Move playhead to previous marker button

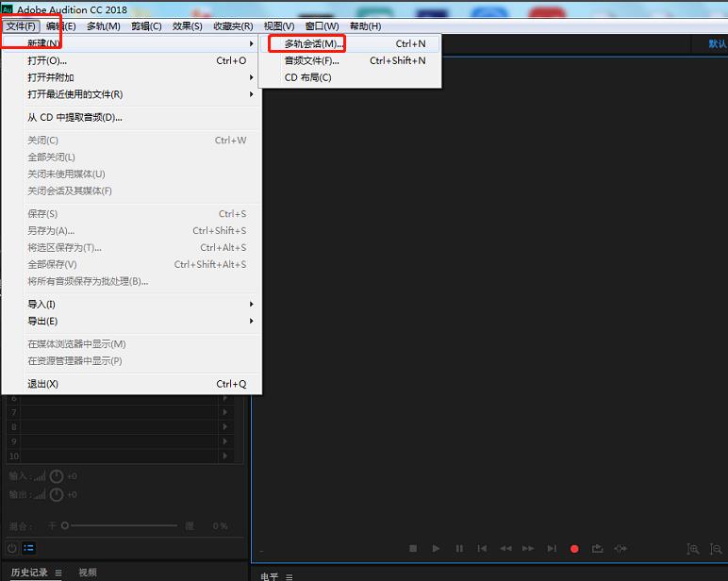point(482,549)
